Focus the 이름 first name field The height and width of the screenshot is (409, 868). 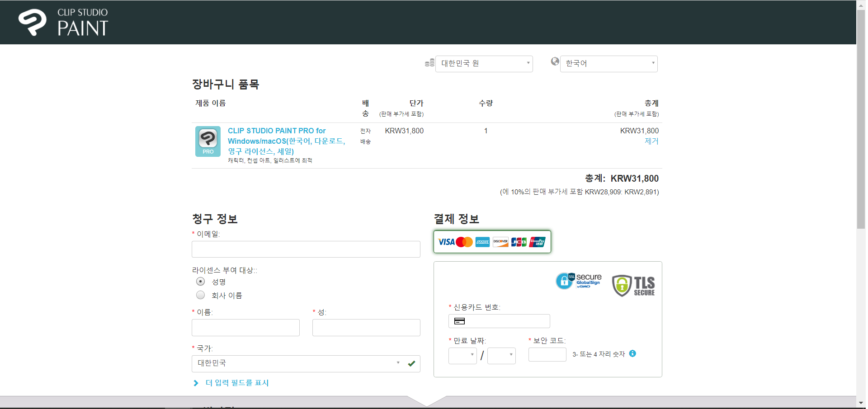tap(245, 328)
